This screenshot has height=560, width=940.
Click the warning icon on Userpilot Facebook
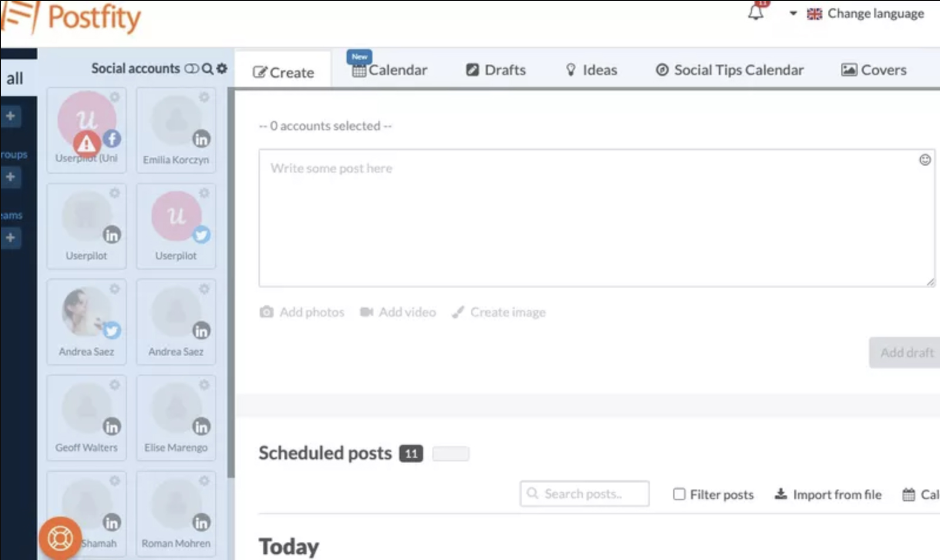point(86,143)
